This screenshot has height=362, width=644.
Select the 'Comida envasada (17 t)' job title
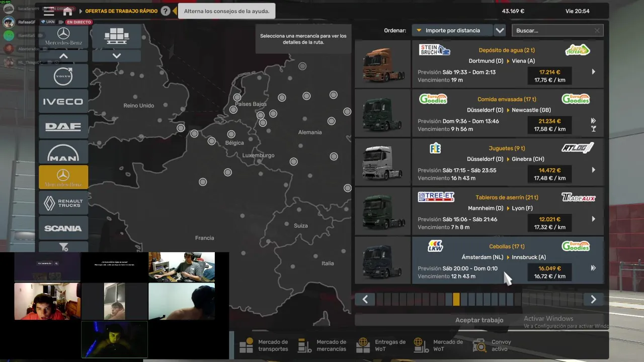click(x=507, y=100)
